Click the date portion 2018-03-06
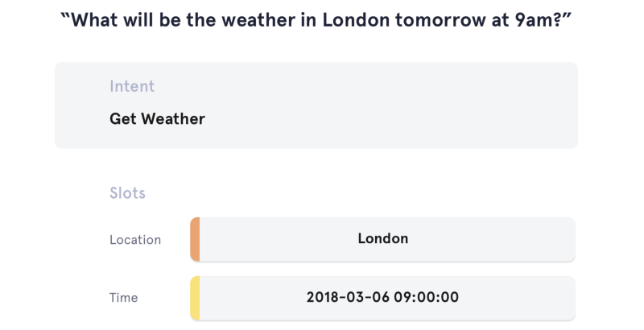The height and width of the screenshot is (330, 644). pyautogui.click(x=348, y=297)
